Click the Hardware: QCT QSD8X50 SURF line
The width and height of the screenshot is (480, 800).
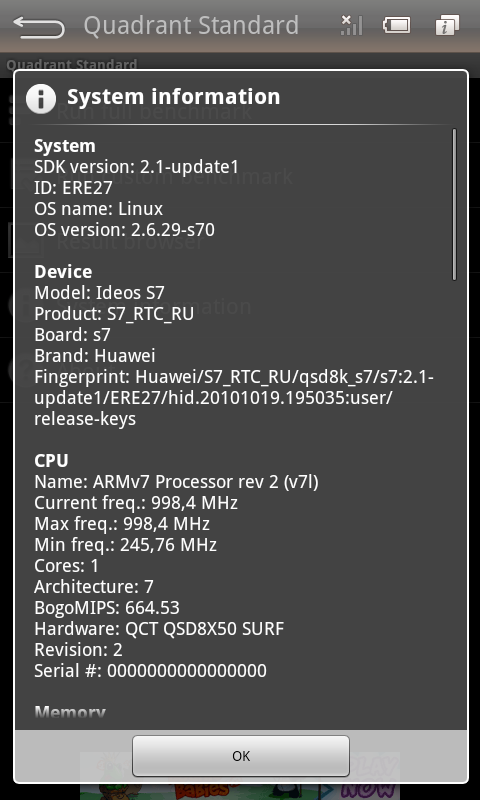tap(159, 629)
